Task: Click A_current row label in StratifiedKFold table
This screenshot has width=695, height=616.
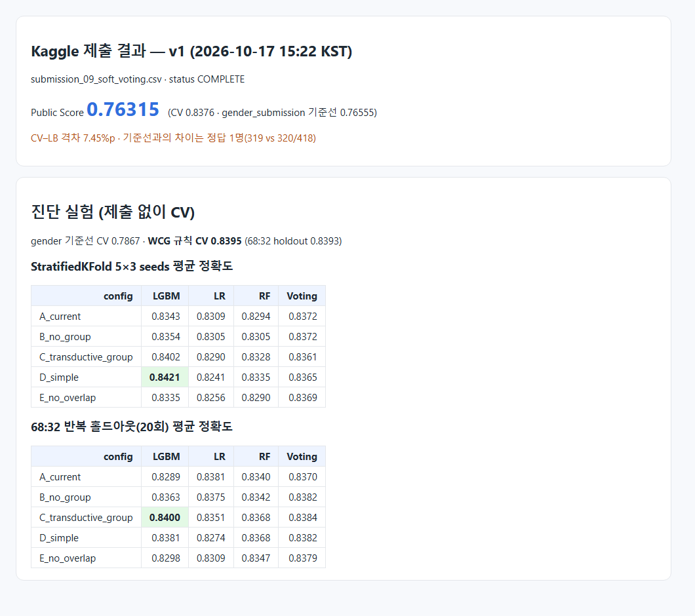Action: [x=60, y=317]
